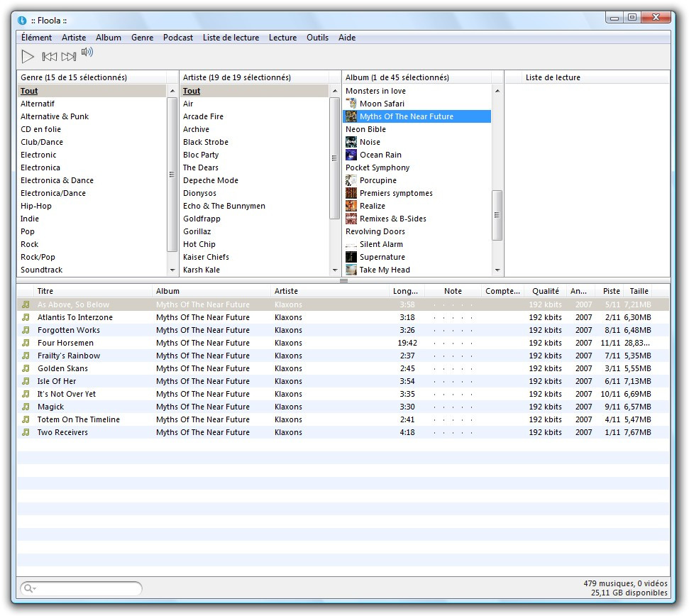
Task: Click the Play button in the toolbar
Action: pos(28,56)
